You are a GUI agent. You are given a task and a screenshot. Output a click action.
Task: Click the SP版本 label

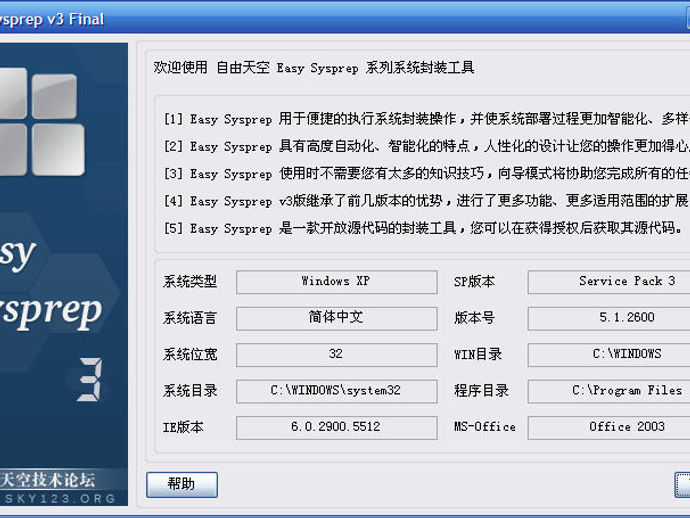click(x=474, y=281)
